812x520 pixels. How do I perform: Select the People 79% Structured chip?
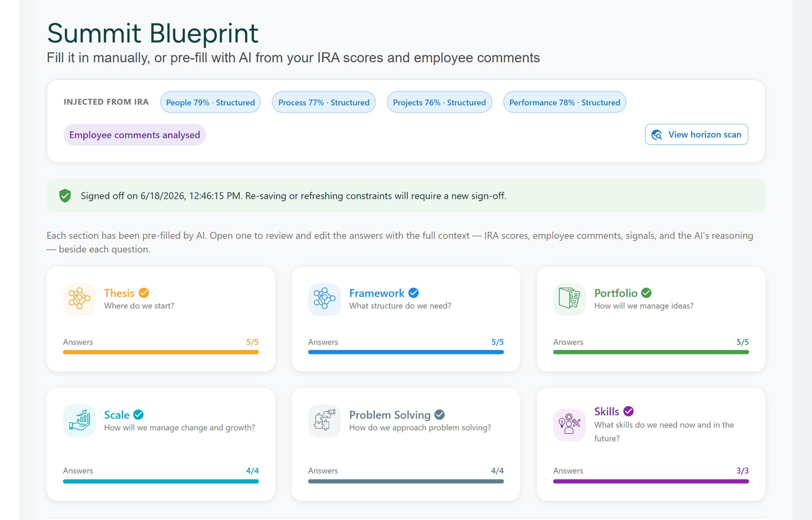coord(211,102)
